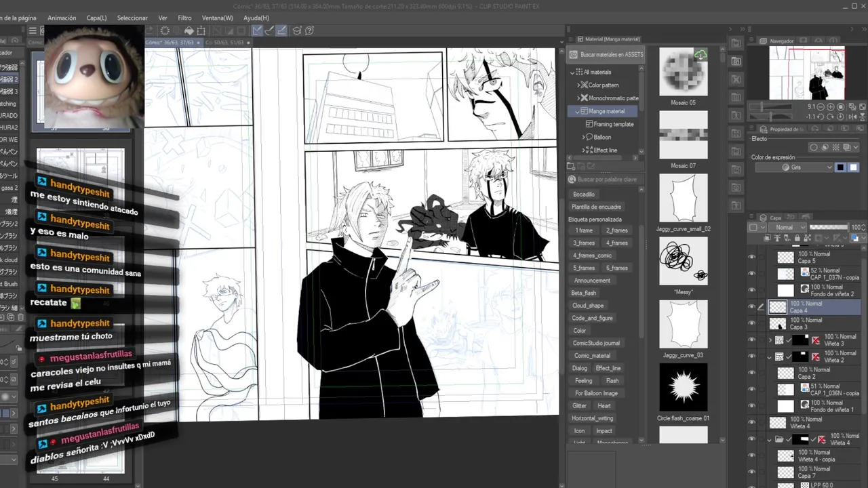This screenshot has height=488, width=868.
Task: Hide the CAP 1_037N - copia layer
Action: (x=751, y=274)
